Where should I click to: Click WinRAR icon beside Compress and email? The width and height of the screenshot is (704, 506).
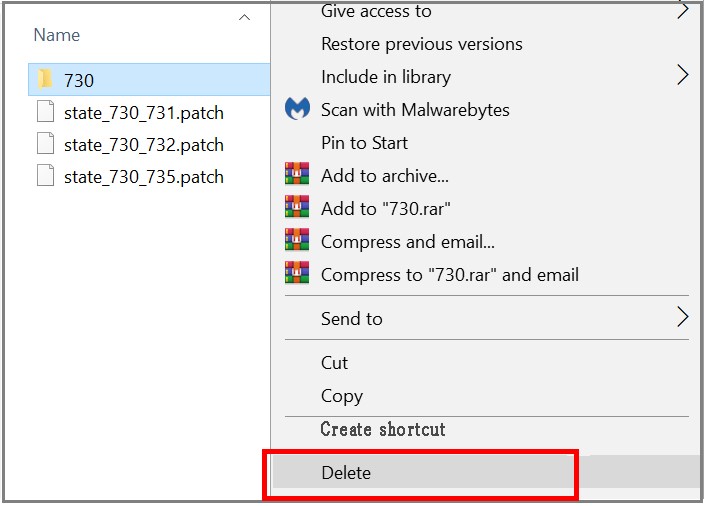coord(297,240)
